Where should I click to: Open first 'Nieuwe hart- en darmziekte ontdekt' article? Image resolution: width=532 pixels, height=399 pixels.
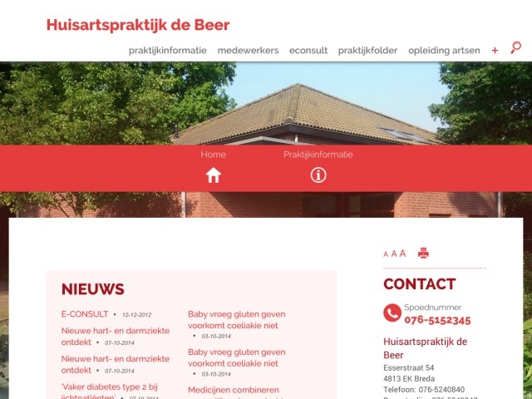pyautogui.click(x=116, y=336)
